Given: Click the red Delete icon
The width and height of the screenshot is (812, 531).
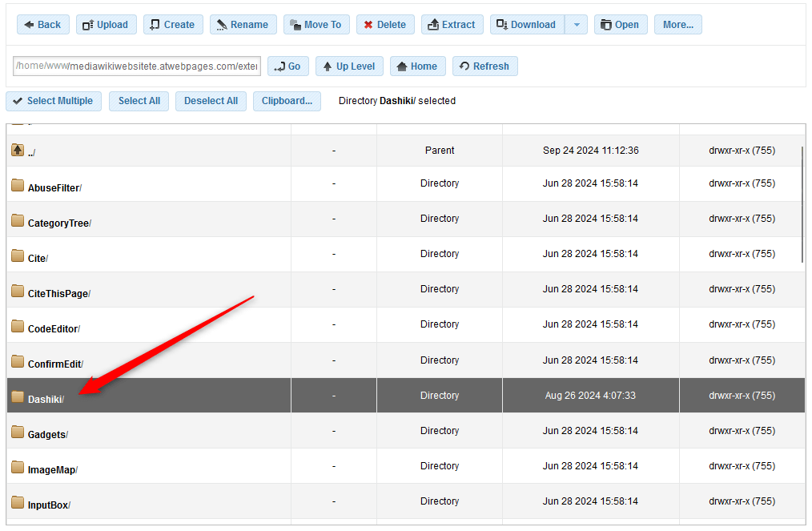Looking at the screenshot, I should tap(369, 24).
